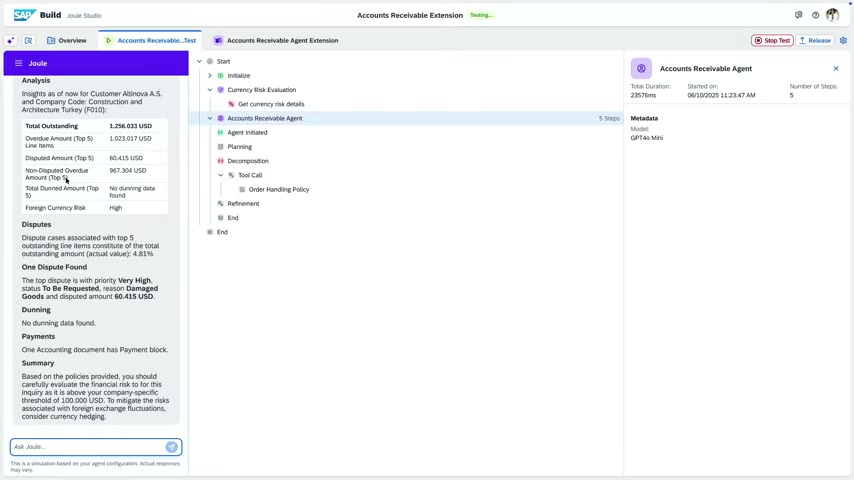Screen dimensions: 854x480
Task: Click the Total Duration 23576ms value
Action: (643, 95)
